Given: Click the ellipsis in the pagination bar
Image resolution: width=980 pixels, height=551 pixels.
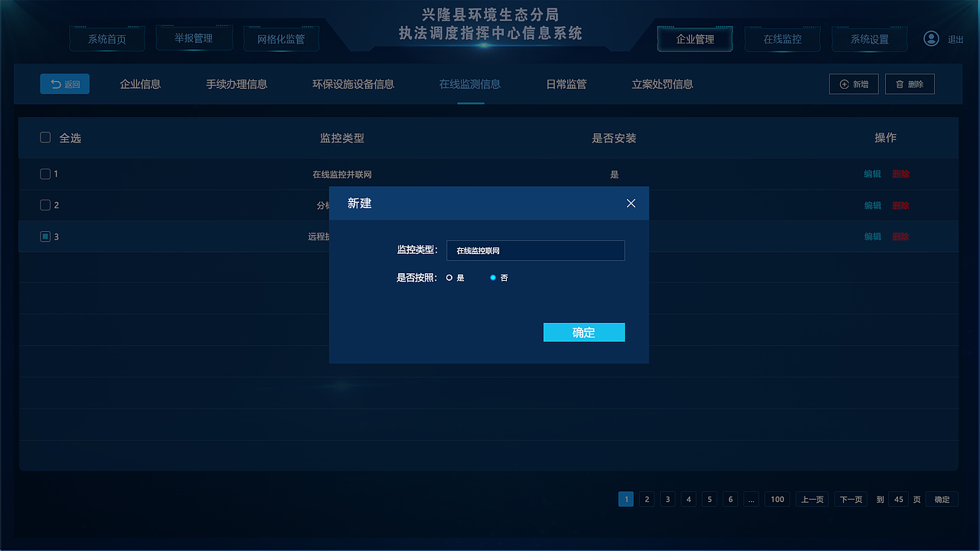Looking at the screenshot, I should coord(751,499).
